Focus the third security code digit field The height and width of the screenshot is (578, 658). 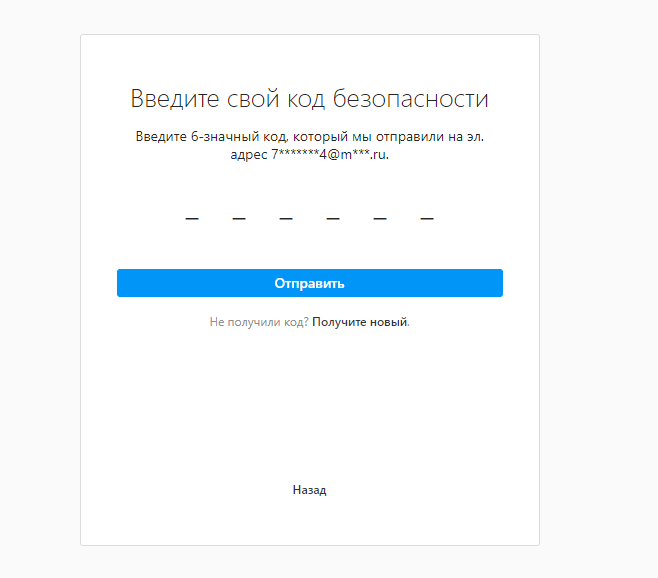[286, 211]
